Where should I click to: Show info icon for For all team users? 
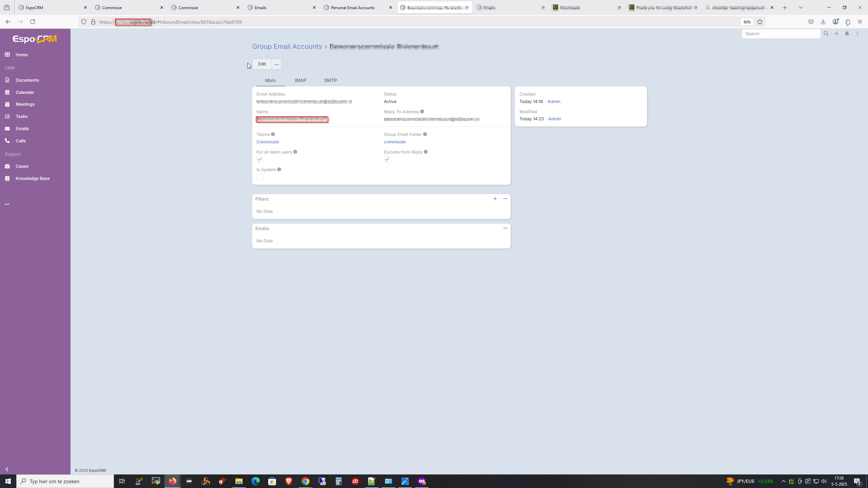click(x=295, y=152)
